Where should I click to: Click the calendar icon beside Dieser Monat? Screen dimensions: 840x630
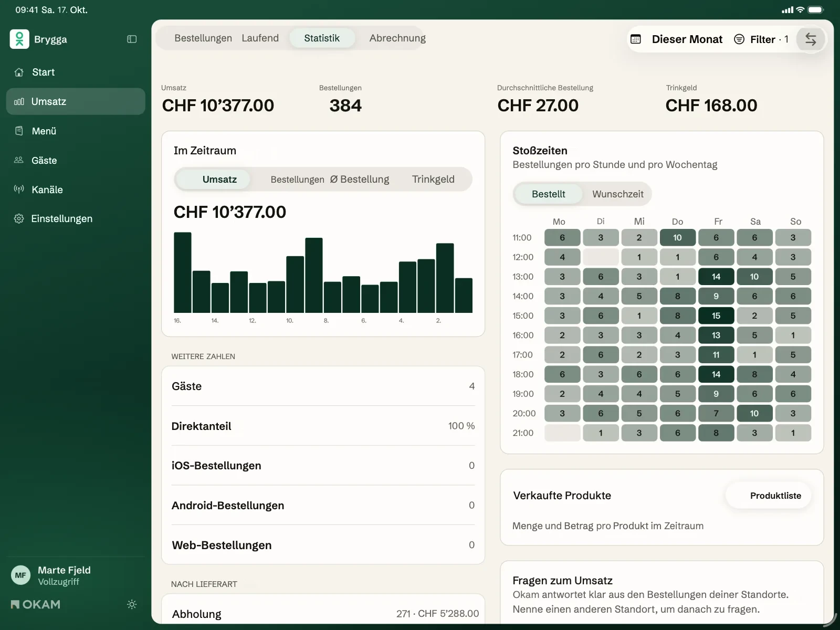pyautogui.click(x=636, y=39)
